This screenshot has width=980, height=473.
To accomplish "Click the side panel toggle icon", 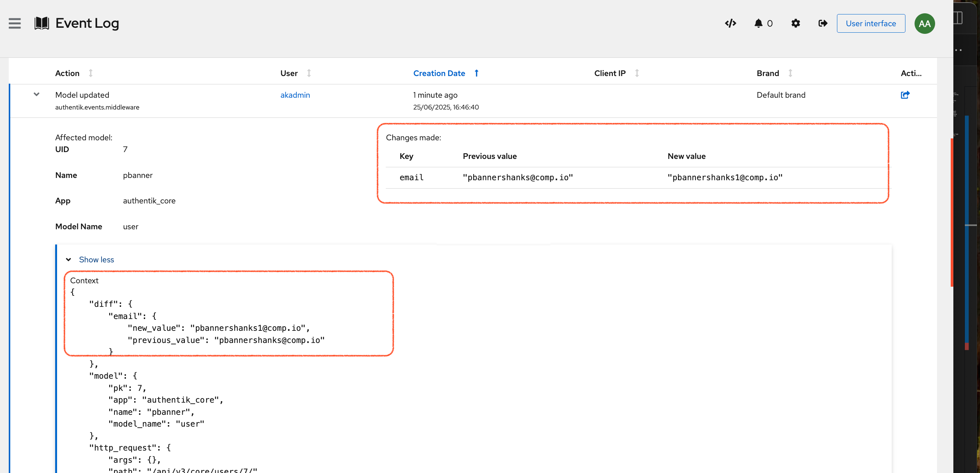I will point(958,18).
